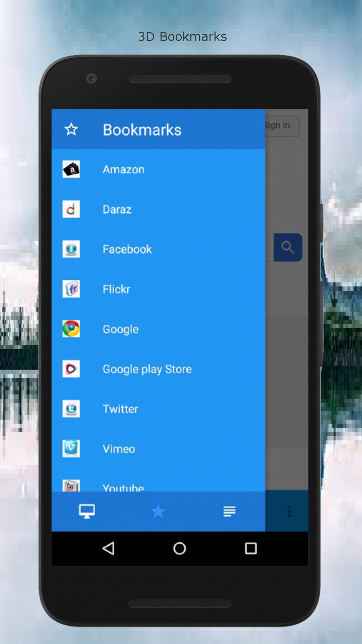Image resolution: width=362 pixels, height=644 pixels.
Task: Select the Amazon bookmark label
Action: 124,169
